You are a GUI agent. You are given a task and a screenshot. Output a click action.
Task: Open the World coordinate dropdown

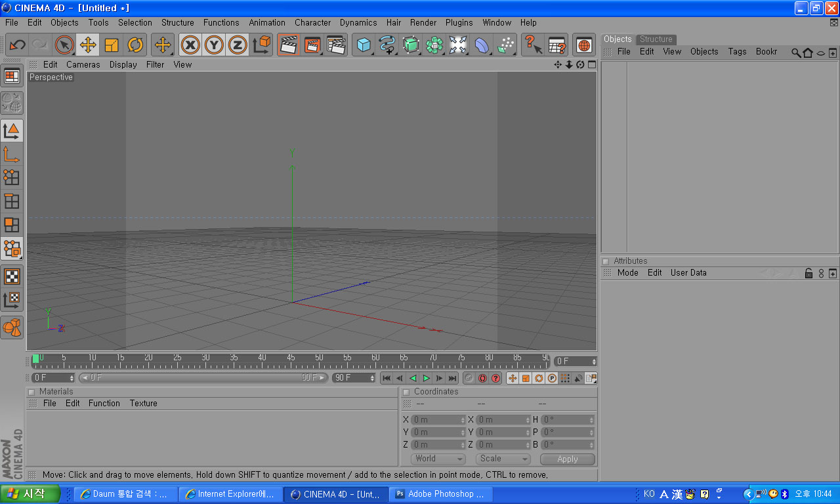(438, 459)
